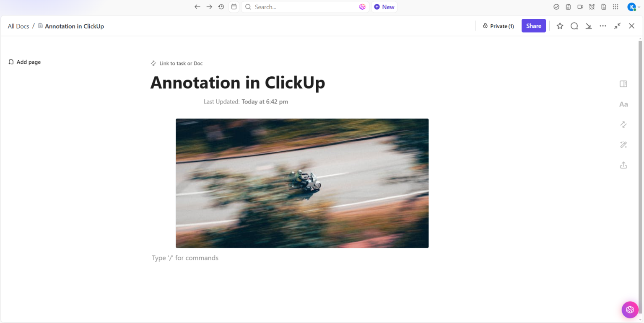Viewport: 644px width, 323px height.
Task: Open ClickUp AI assistant via wand icon
Action: click(623, 145)
